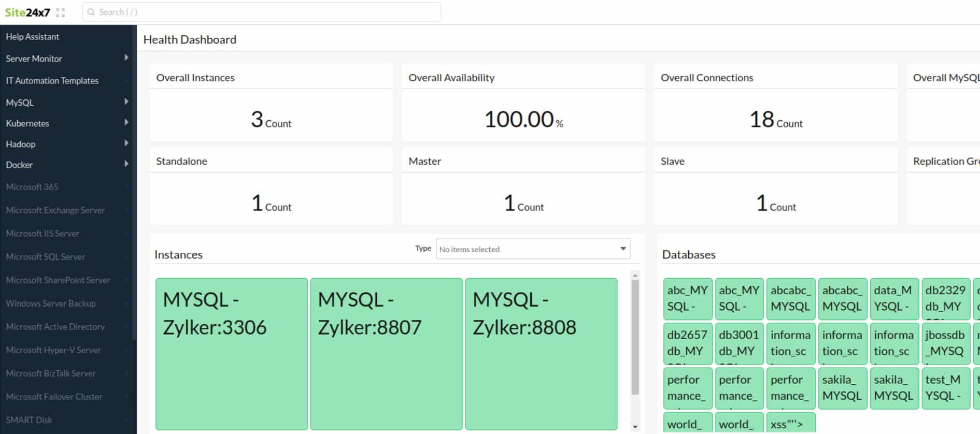Open jbossdb_MYSQ database tile
980x434 pixels.
[x=946, y=343]
